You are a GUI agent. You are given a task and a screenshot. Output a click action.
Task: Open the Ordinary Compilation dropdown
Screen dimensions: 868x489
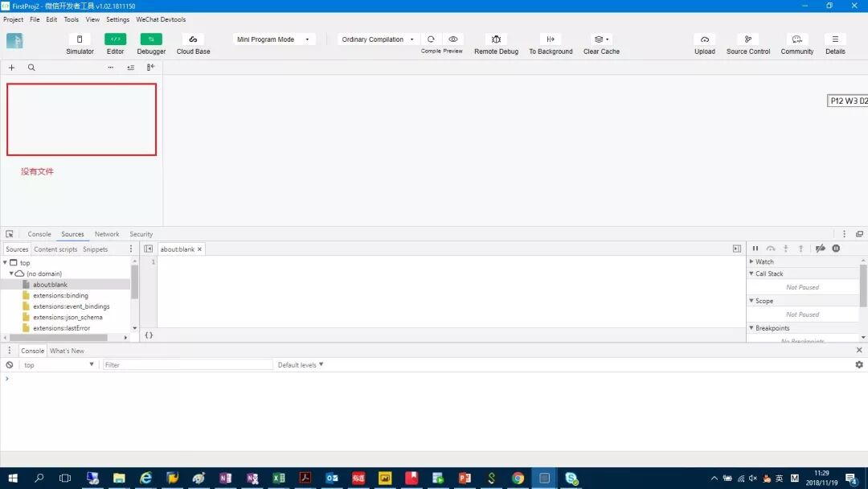tap(378, 39)
